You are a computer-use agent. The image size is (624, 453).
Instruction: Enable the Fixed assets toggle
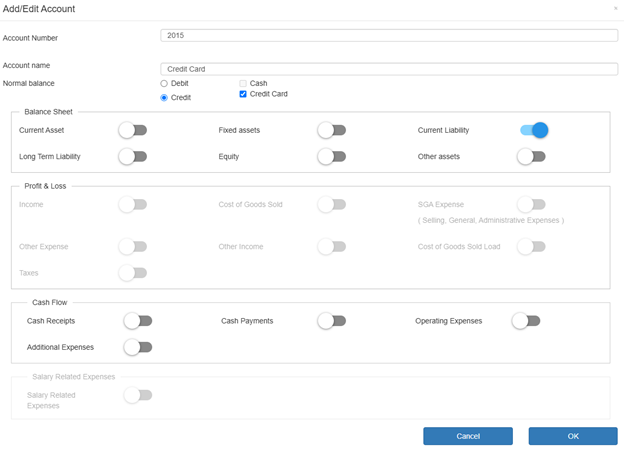click(332, 130)
